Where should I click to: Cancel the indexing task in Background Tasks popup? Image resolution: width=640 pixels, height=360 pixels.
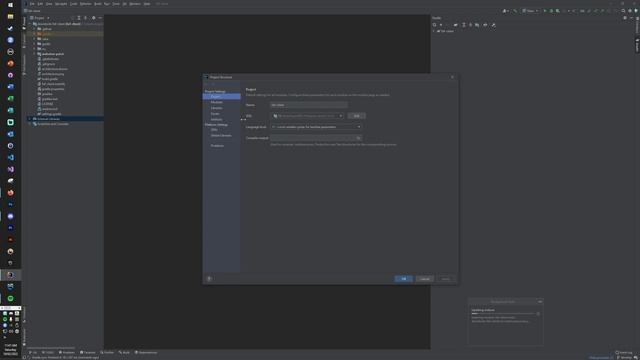coord(538,314)
